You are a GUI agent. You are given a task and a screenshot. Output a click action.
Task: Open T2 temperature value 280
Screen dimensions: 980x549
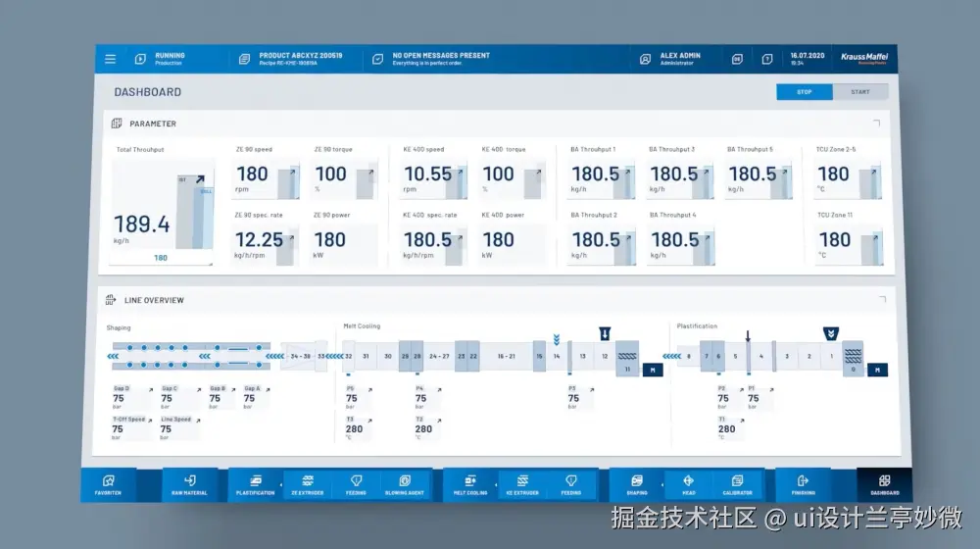point(423,429)
